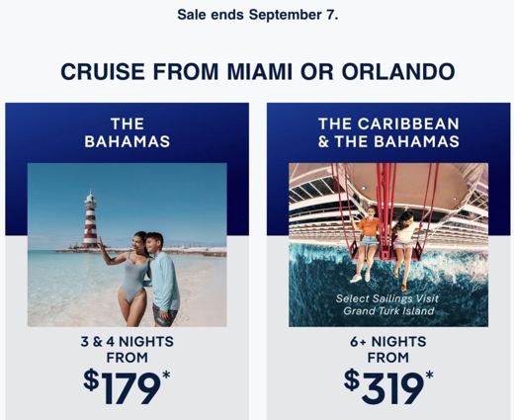The width and height of the screenshot is (514, 420).
Task: Select the $179 Bahamas price
Action: click(x=127, y=386)
